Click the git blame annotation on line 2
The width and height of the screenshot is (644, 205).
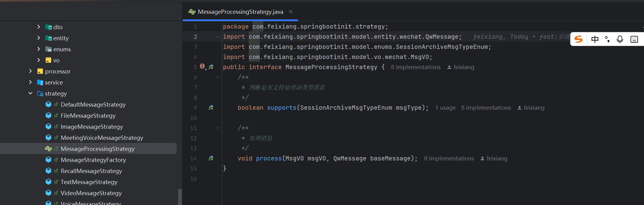coord(521,37)
